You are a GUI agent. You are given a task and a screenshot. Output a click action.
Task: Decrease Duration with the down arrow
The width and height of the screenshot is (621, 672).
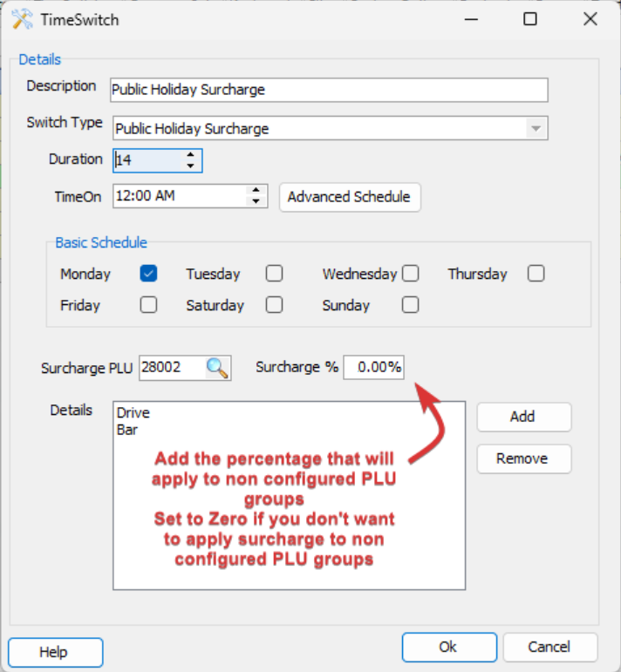[191, 166]
